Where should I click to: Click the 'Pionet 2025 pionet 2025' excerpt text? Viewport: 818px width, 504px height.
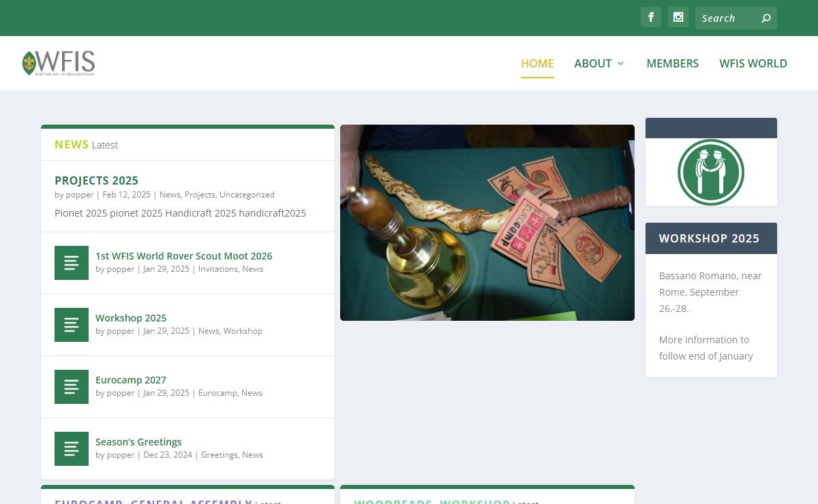180,213
